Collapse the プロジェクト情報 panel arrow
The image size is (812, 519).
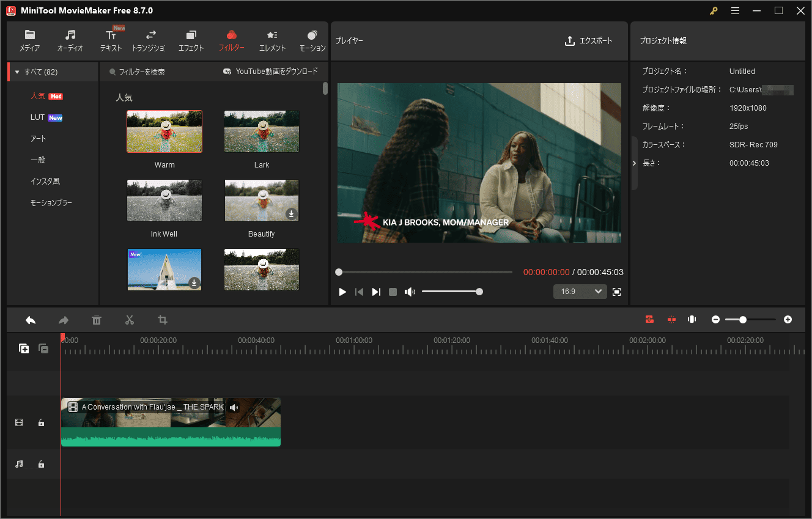634,163
